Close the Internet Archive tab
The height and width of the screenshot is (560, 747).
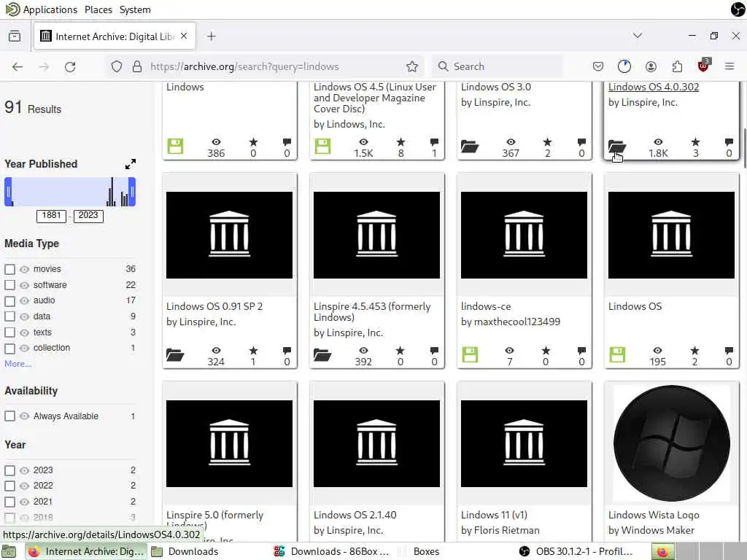[184, 36]
